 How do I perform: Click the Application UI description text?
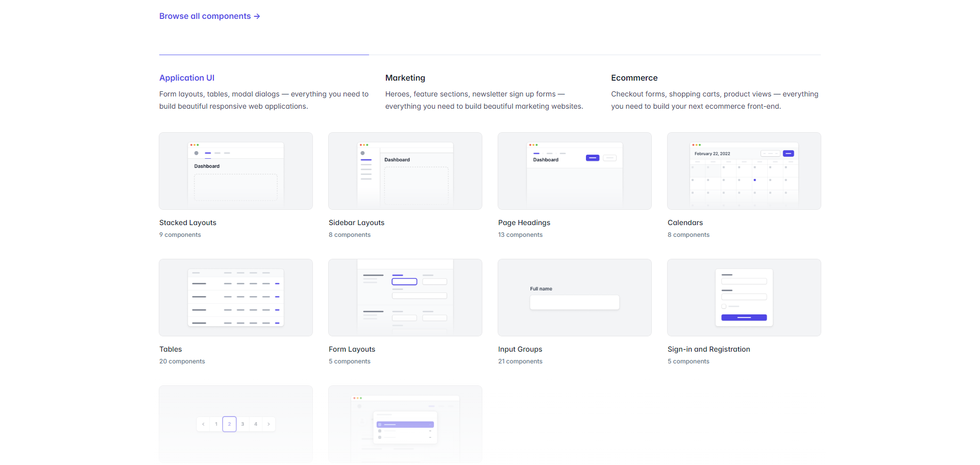(x=264, y=100)
